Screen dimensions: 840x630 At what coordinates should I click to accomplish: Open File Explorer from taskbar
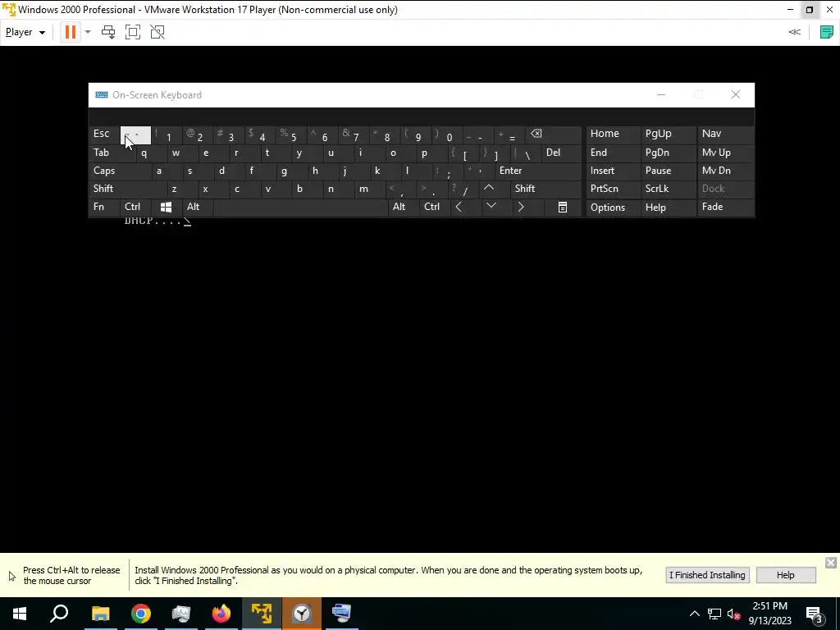(x=100, y=614)
